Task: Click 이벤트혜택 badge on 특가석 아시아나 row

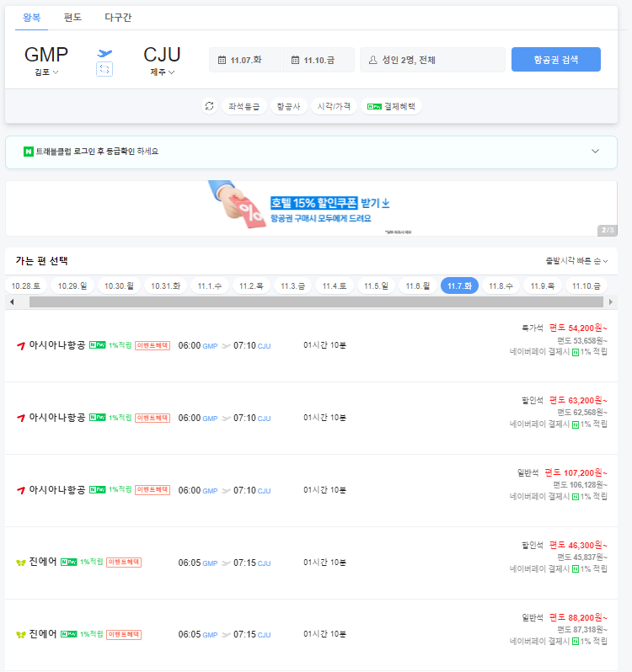Action: pos(153,345)
